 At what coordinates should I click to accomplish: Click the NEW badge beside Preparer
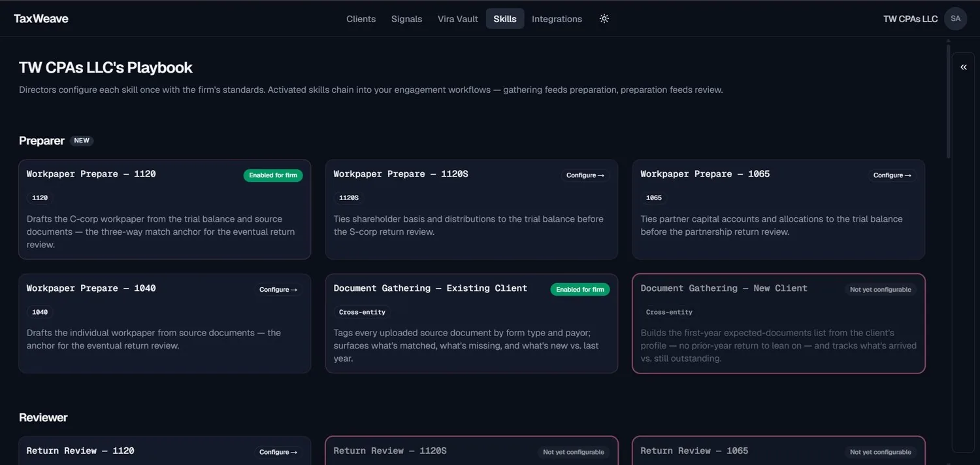click(82, 141)
